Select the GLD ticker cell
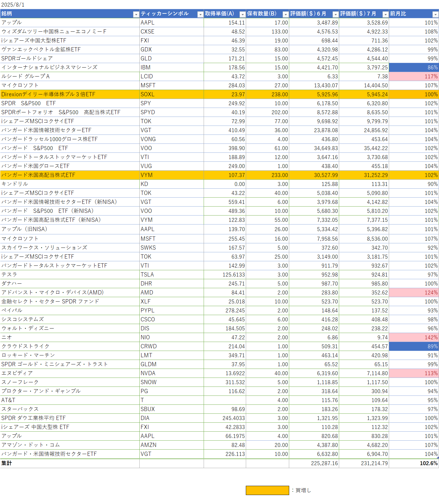 pyautogui.click(x=172, y=59)
